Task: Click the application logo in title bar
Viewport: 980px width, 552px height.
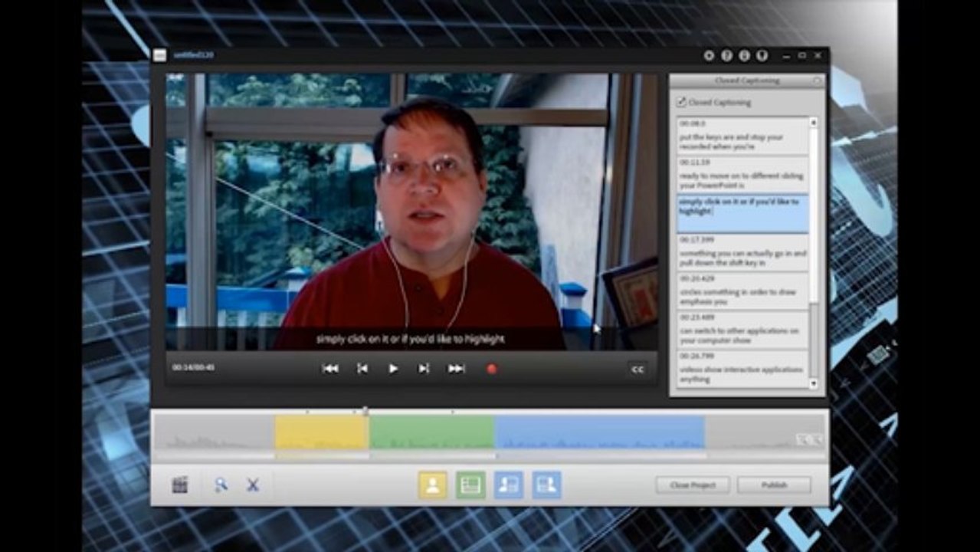Action: pos(159,55)
